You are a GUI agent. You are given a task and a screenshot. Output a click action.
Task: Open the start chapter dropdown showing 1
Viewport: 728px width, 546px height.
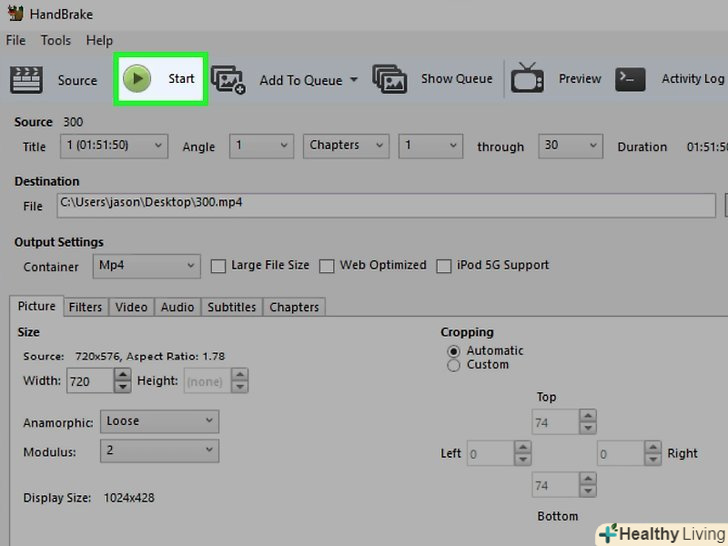430,146
